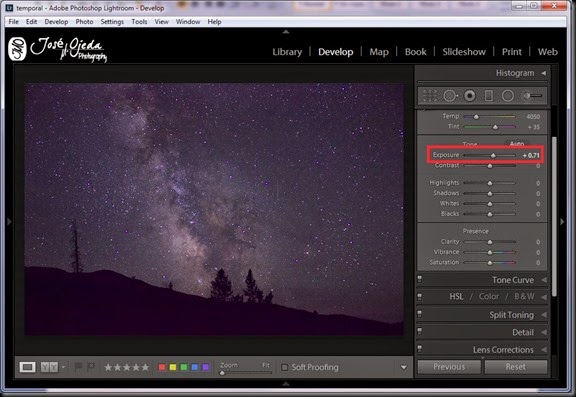Open the Photo menu
Image resolution: width=576 pixels, height=397 pixels.
pos(84,22)
